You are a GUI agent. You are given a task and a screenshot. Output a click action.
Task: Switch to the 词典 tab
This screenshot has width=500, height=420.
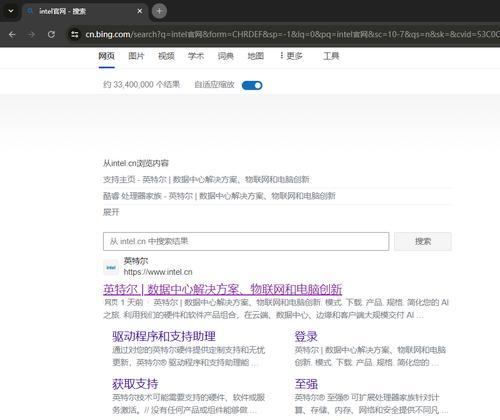pos(226,56)
